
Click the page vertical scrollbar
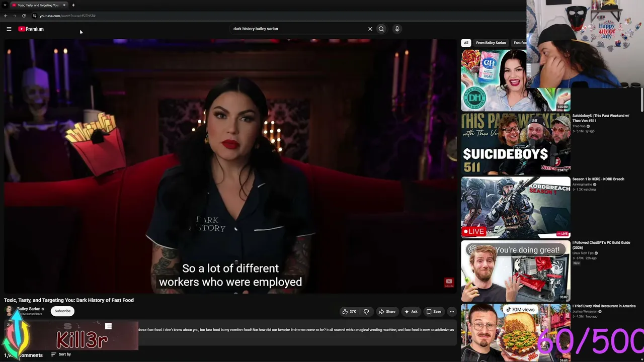pyautogui.click(x=642, y=101)
